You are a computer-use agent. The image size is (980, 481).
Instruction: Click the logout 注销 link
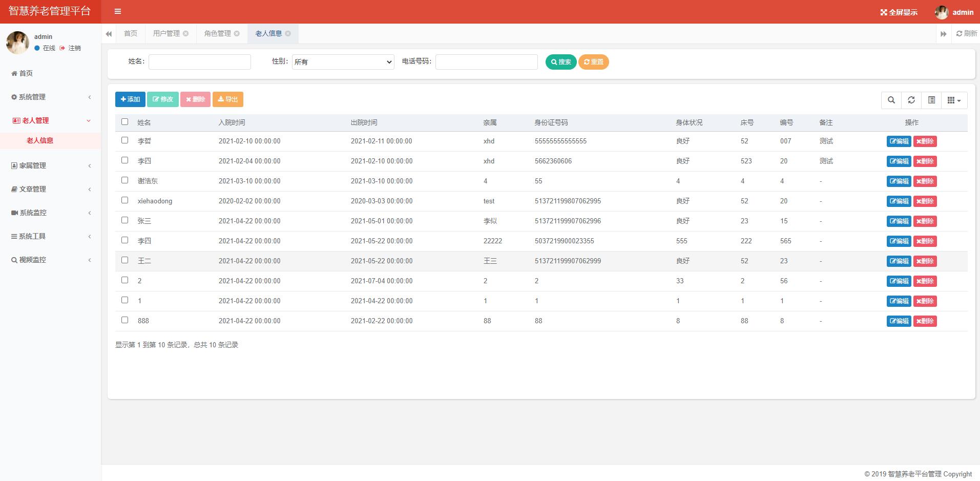[x=70, y=48]
